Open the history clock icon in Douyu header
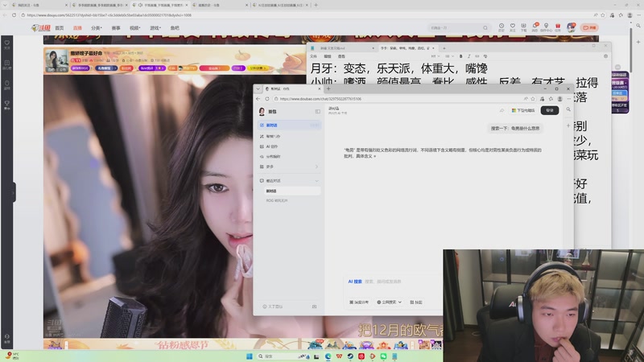This screenshot has width=644, height=362. [x=502, y=27]
